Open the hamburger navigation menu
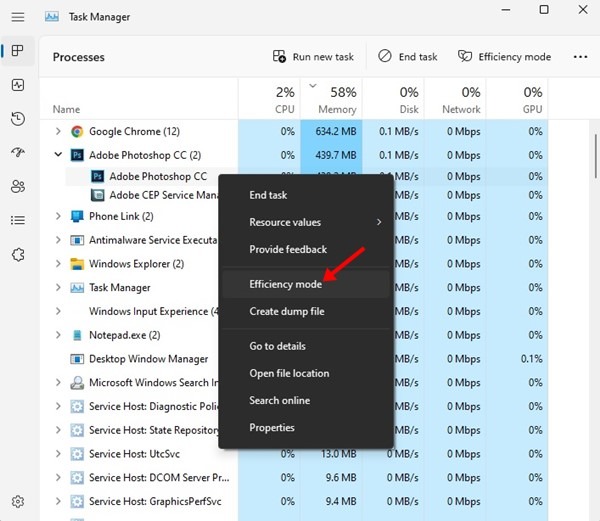600x521 pixels. (17, 17)
